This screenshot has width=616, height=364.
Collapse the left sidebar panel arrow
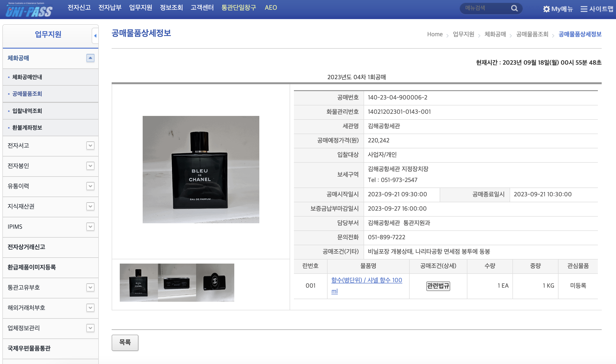tap(95, 36)
